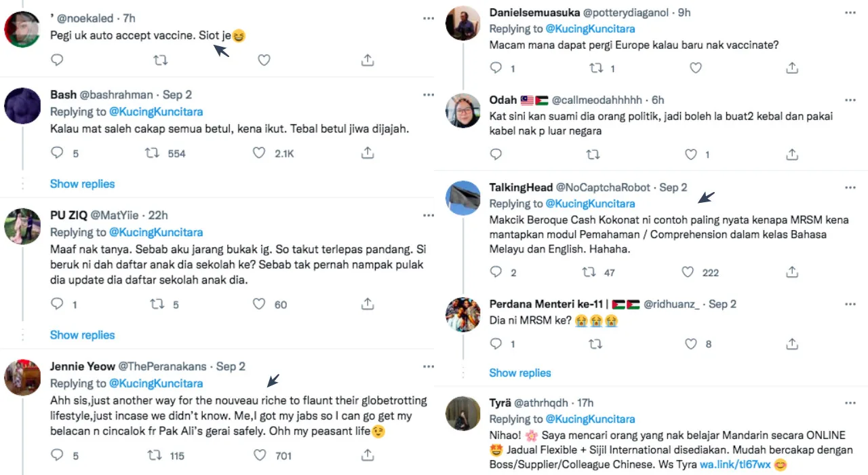Like Danielsemuasuka's tweet
The height and width of the screenshot is (475, 868).
[x=695, y=68]
